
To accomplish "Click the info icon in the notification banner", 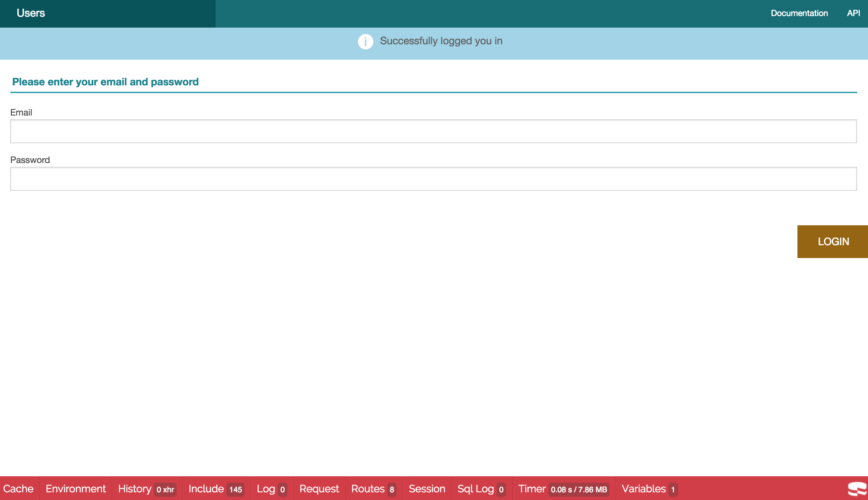I will coord(366,41).
